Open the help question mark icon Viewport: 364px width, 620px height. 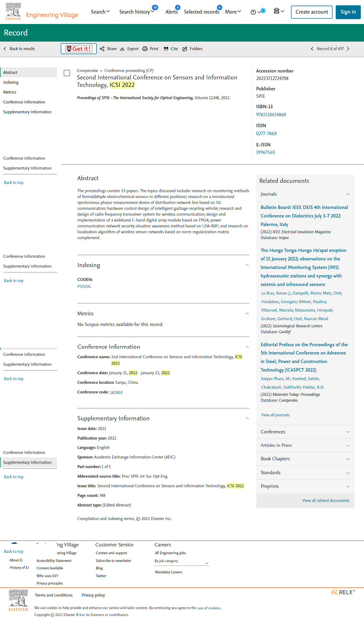(x=253, y=12)
